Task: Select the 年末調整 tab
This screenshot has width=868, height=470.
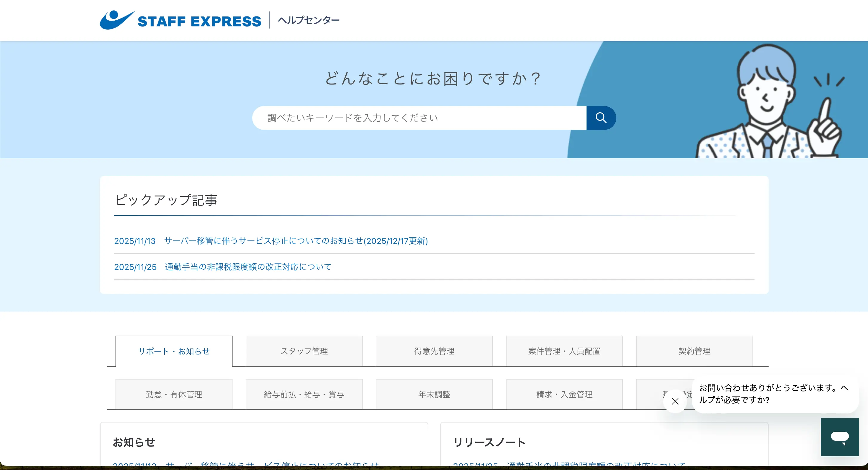Action: 434,394
